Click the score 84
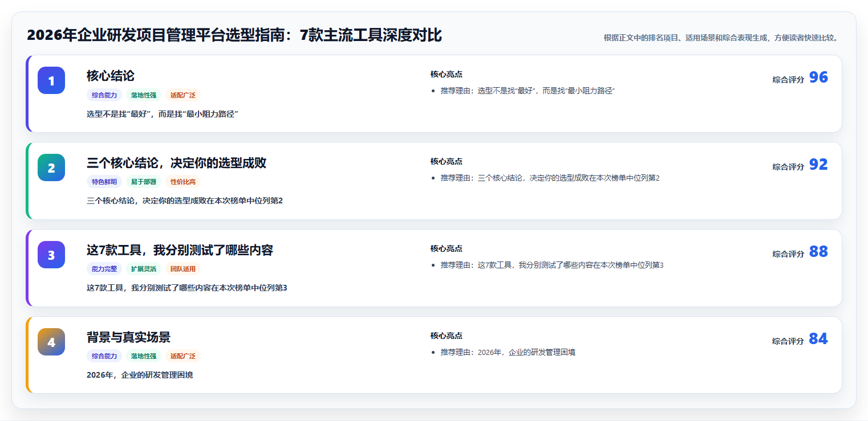This screenshot has width=868, height=421. [818, 339]
